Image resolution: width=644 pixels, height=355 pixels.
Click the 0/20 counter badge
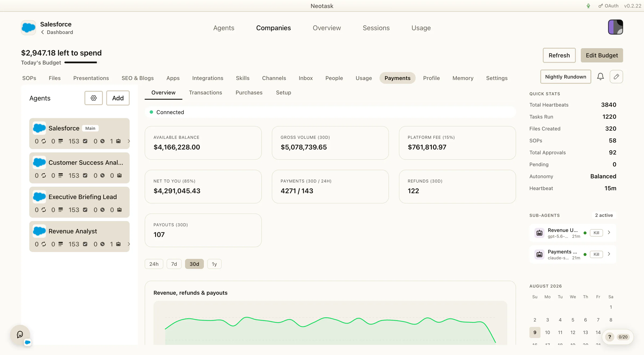click(623, 337)
